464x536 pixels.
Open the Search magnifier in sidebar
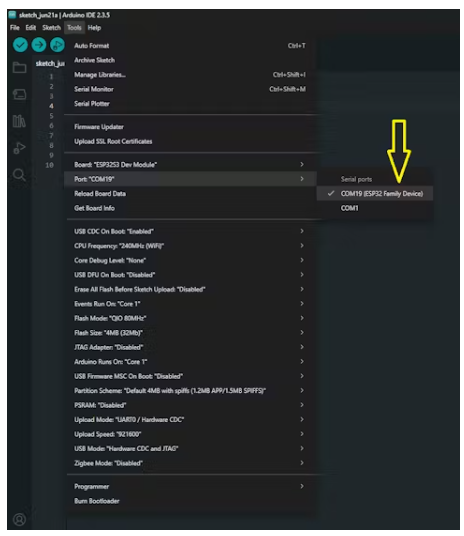[19, 175]
